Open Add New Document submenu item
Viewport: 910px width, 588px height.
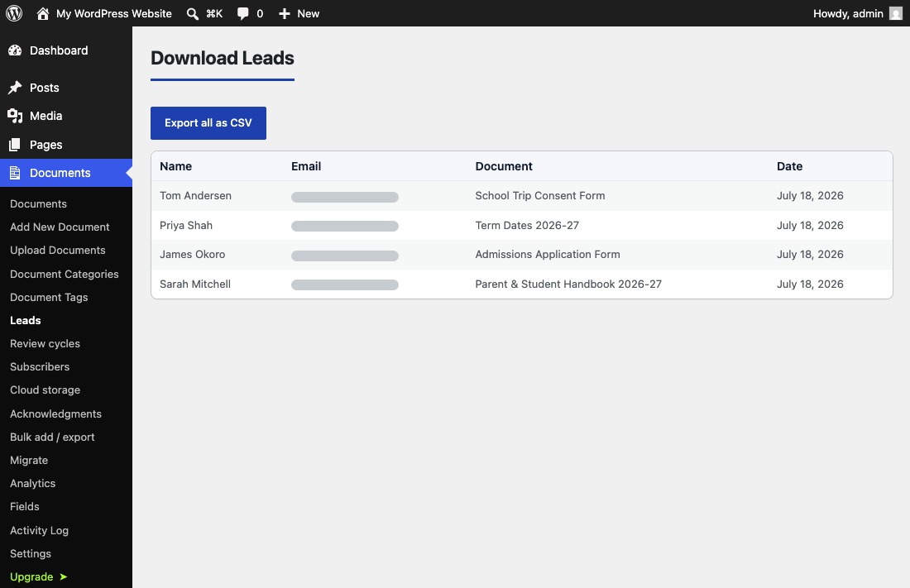pos(60,227)
